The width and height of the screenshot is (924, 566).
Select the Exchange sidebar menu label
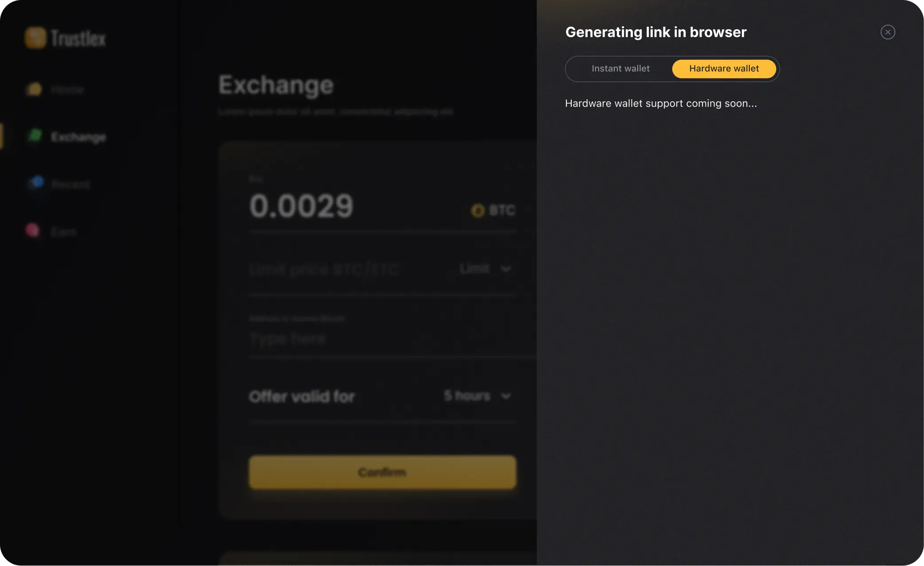(78, 137)
